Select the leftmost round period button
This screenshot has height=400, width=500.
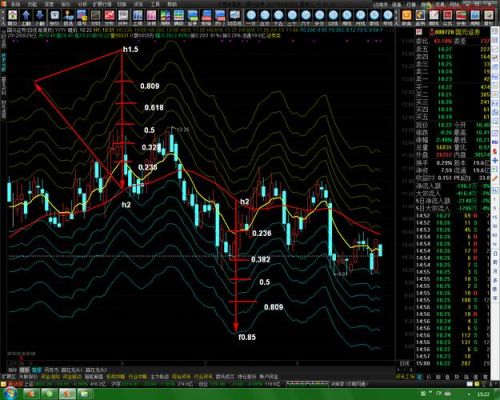tap(251, 15)
